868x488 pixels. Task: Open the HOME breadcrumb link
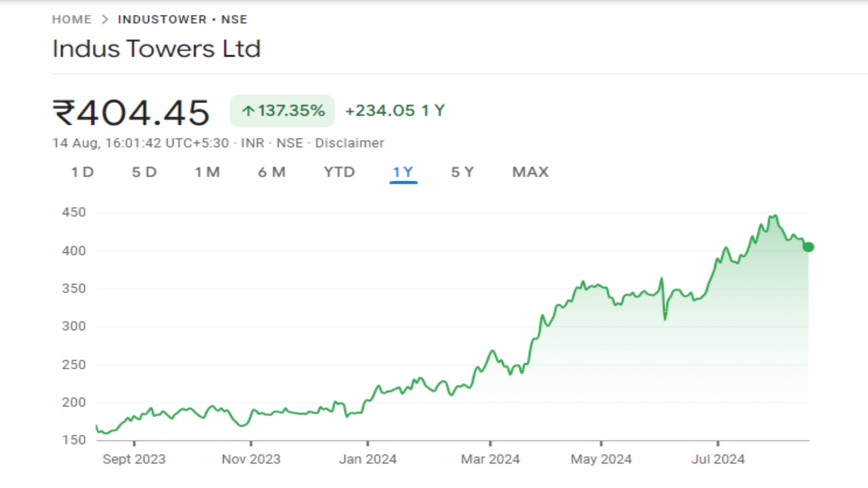[x=72, y=20]
